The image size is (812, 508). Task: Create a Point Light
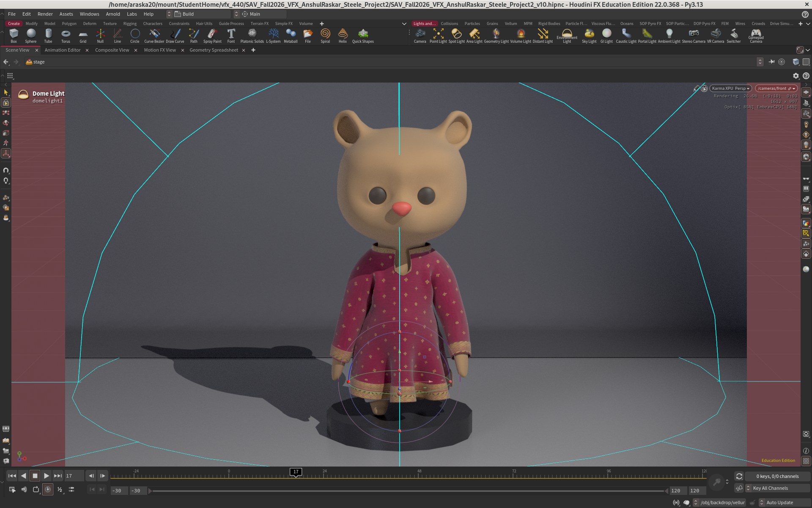click(438, 36)
